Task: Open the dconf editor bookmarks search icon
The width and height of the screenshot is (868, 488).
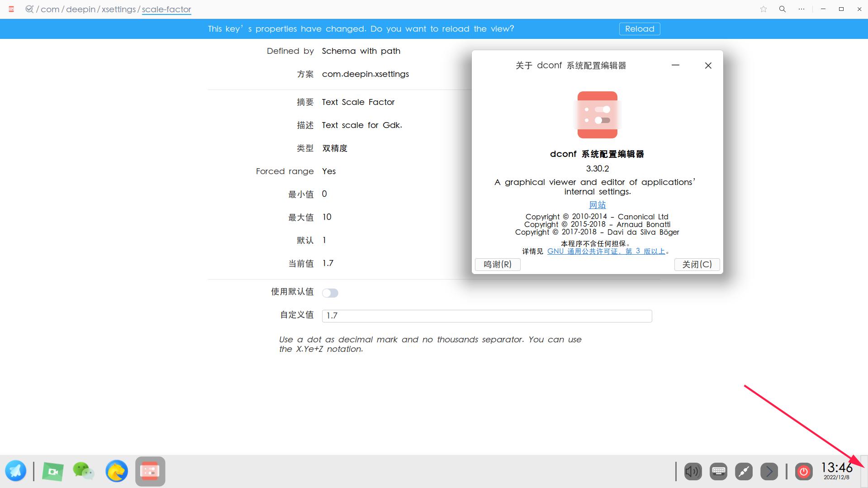Action: (30, 9)
